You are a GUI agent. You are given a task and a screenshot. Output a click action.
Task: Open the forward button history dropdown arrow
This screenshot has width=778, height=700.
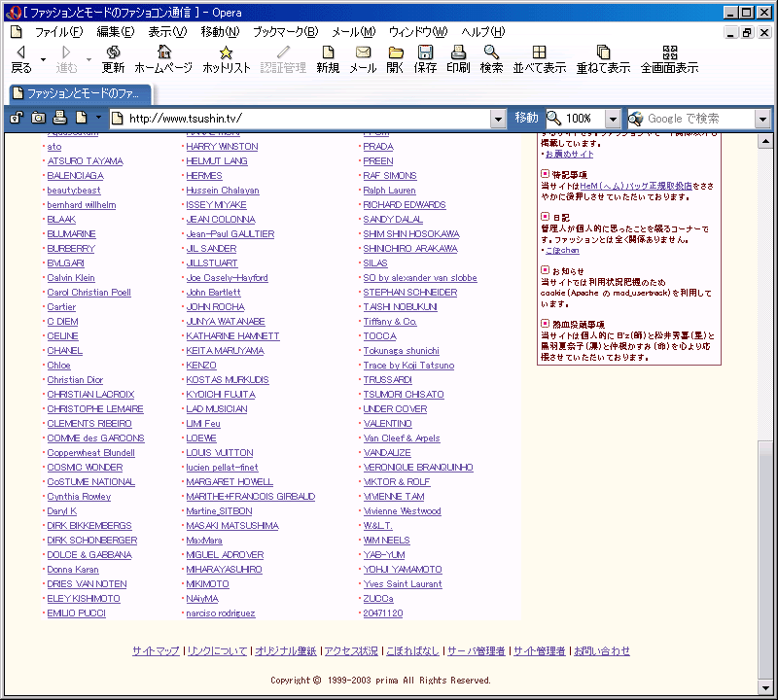pyautogui.click(x=88, y=59)
